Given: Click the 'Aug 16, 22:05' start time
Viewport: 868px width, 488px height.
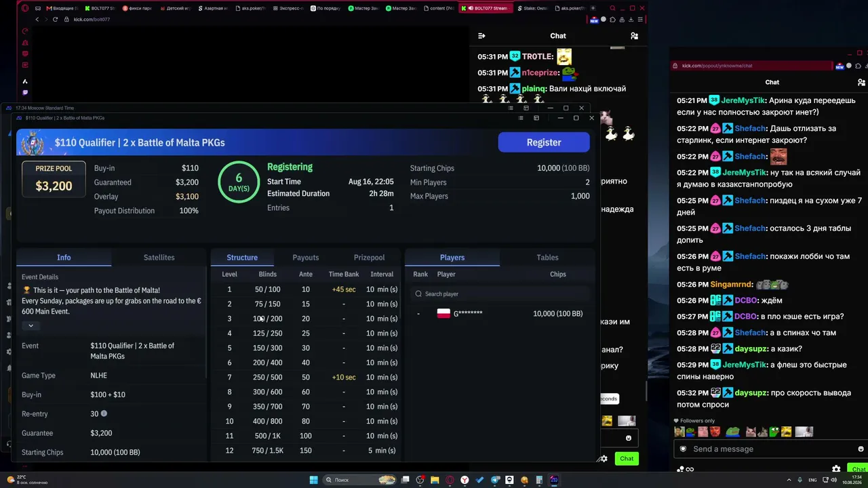Looking at the screenshot, I should point(371,182).
